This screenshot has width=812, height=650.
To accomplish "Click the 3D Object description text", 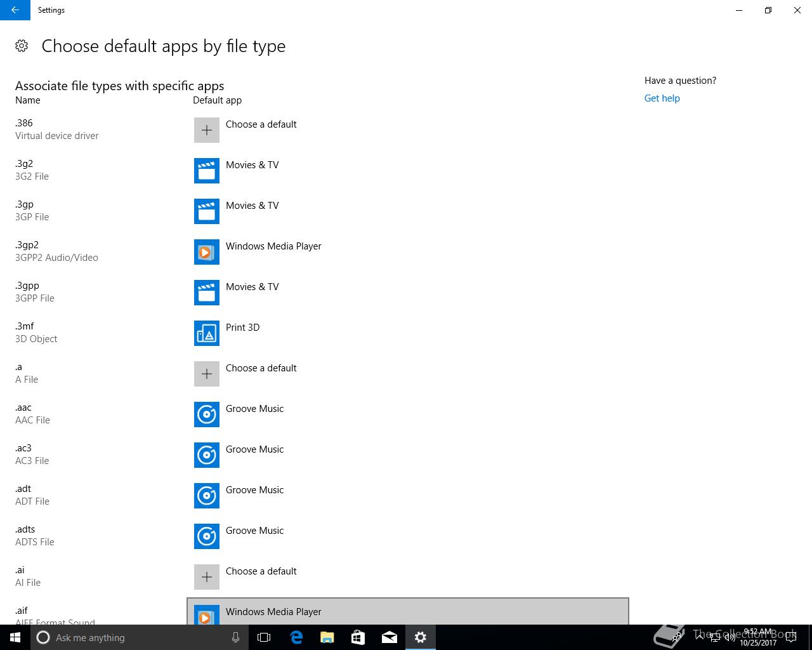I will point(36,339).
